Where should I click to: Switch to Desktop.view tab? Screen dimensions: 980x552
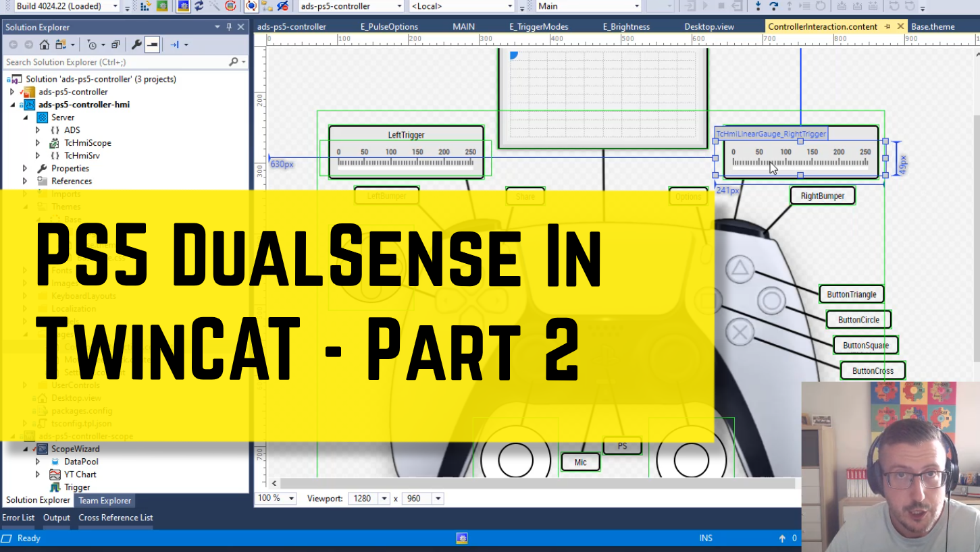click(709, 27)
